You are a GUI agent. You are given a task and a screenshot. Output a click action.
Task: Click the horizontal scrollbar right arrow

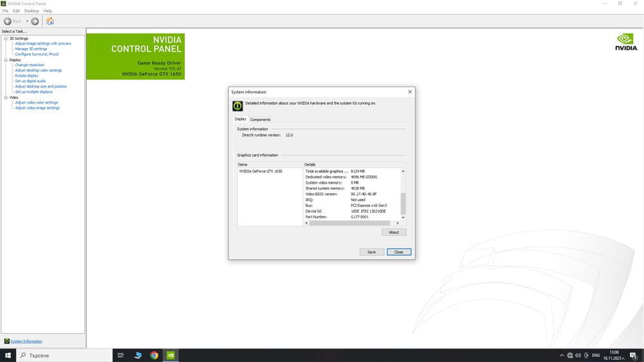pos(397,223)
